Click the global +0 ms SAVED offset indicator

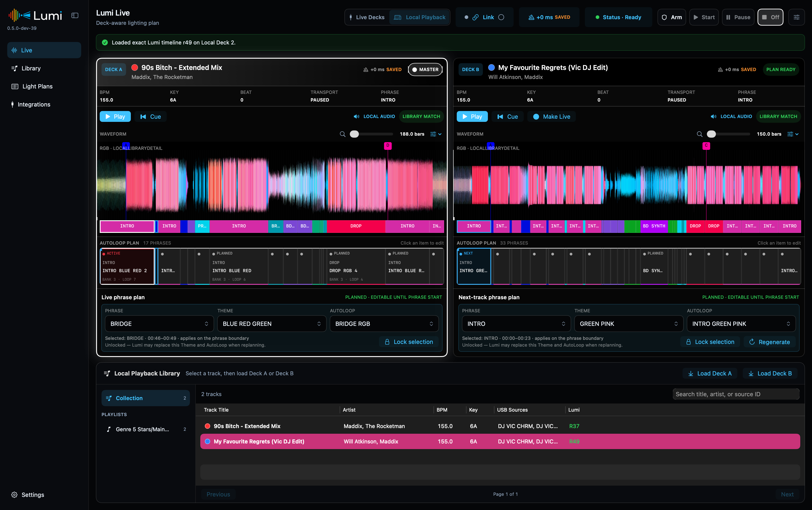[549, 17]
